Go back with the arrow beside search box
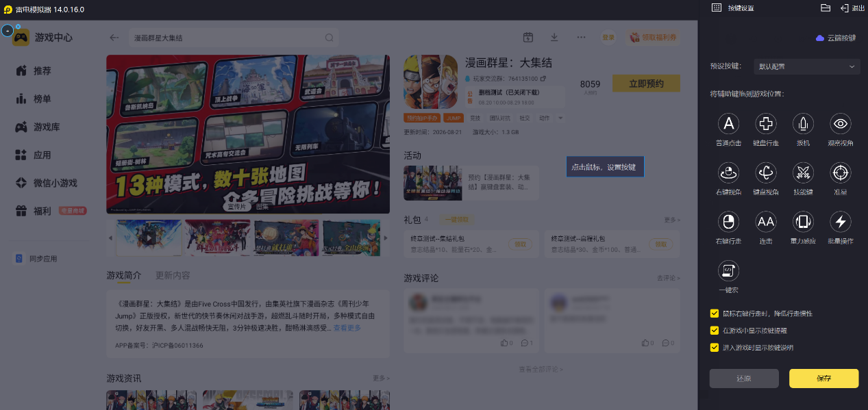868x410 pixels. (114, 38)
